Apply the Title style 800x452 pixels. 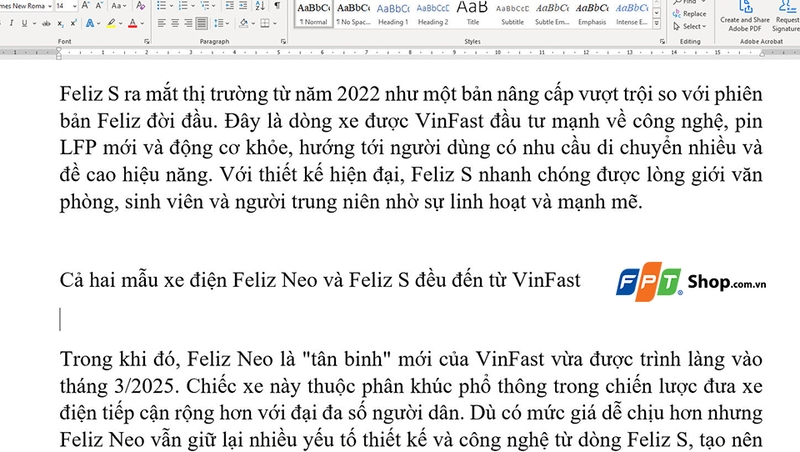coord(472,13)
